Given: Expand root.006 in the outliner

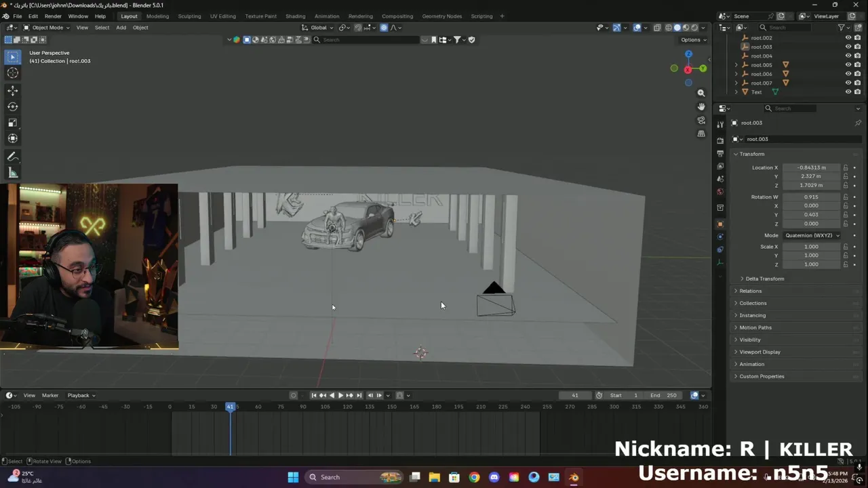Looking at the screenshot, I should [x=736, y=74].
